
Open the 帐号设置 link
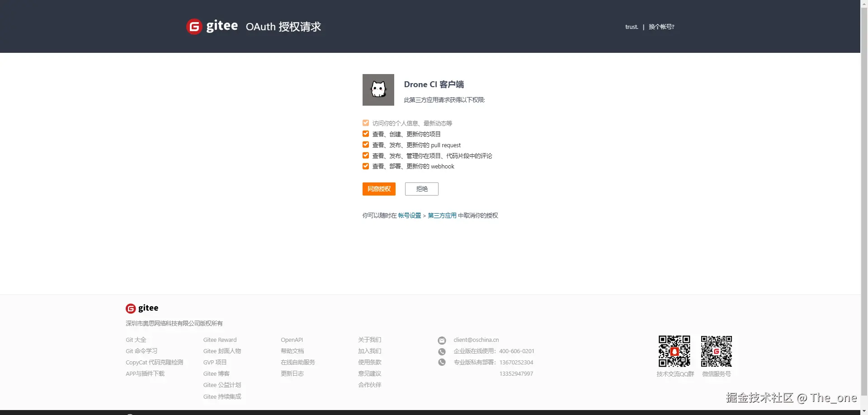(x=410, y=215)
